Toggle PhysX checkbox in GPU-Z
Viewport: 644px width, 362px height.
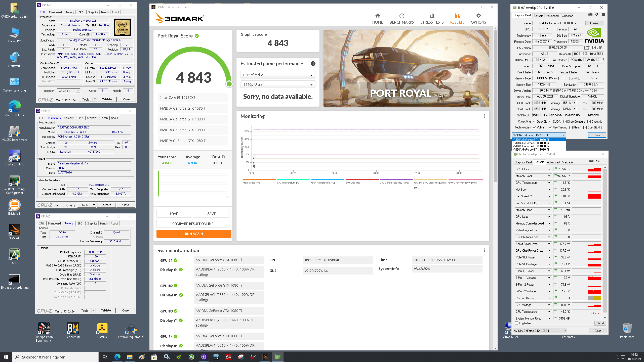tap(571, 127)
